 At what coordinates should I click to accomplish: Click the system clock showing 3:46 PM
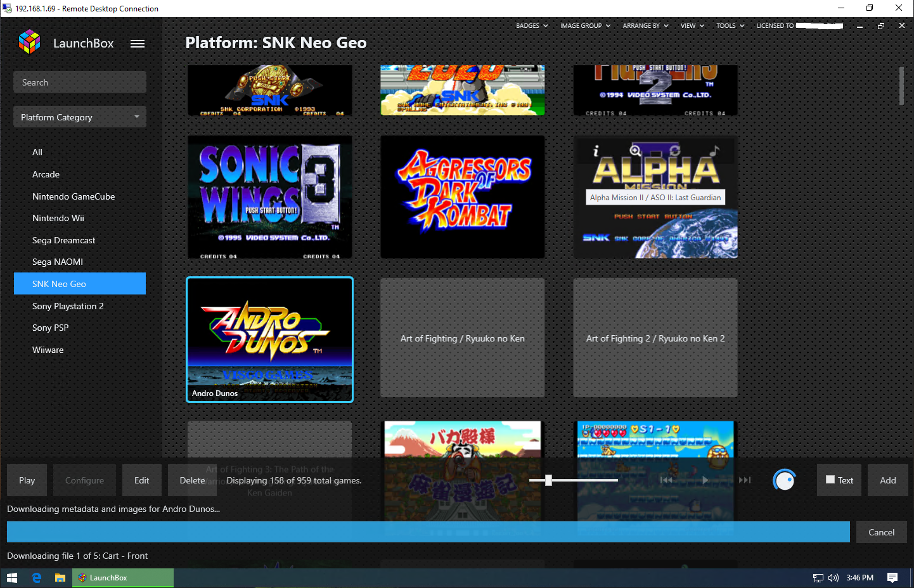(x=860, y=578)
